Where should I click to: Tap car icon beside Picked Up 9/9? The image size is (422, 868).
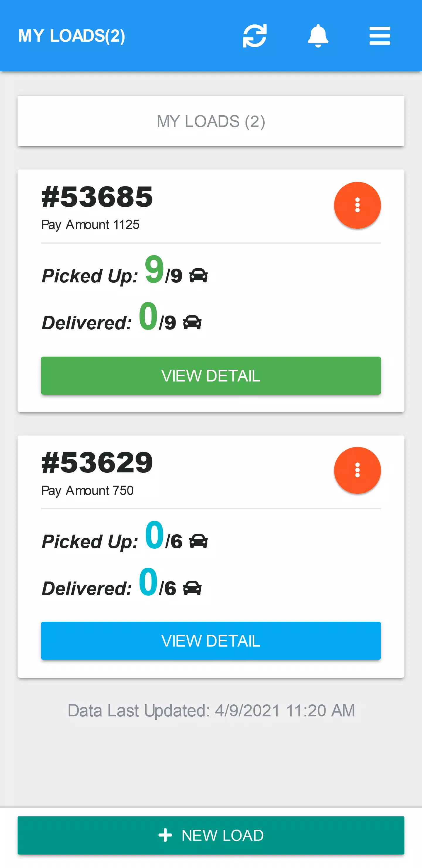point(198,276)
